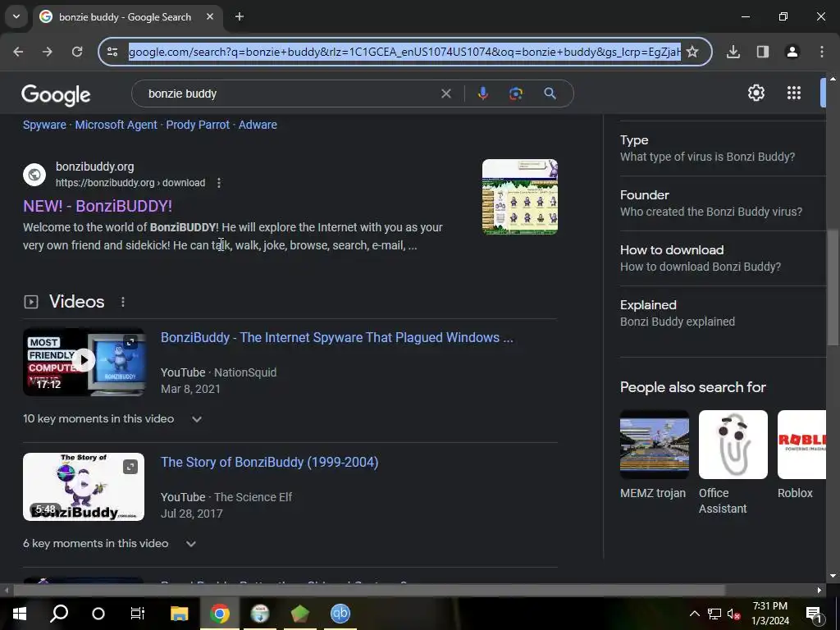This screenshot has height=630, width=840.
Task: Open Cortana circle on taskbar
Action: pyautogui.click(x=98, y=614)
